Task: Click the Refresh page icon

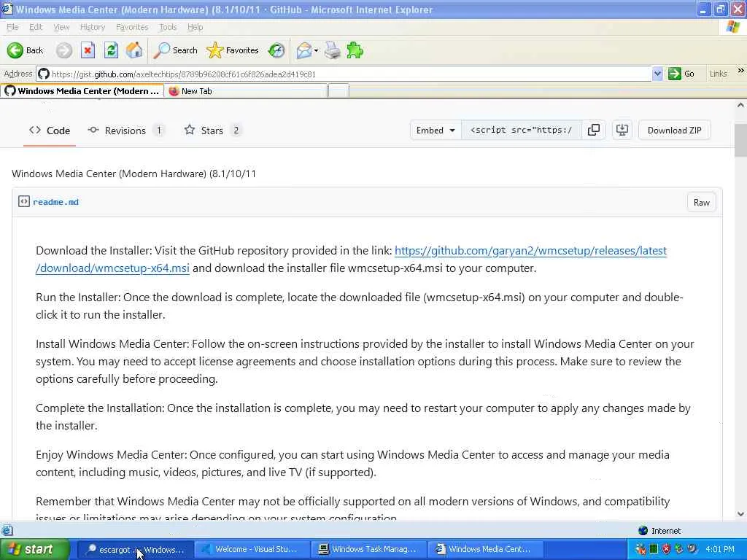Action: pos(112,50)
